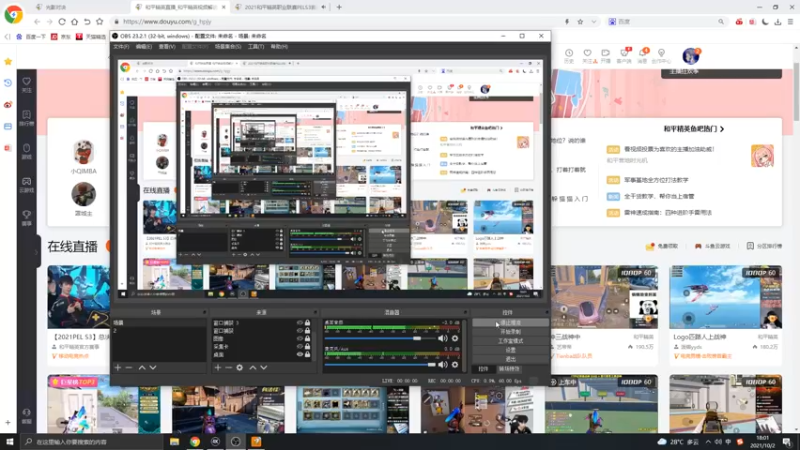This screenshot has height=450, width=800.
Task: Click the Baidu search box in browser
Action: coord(666,21)
